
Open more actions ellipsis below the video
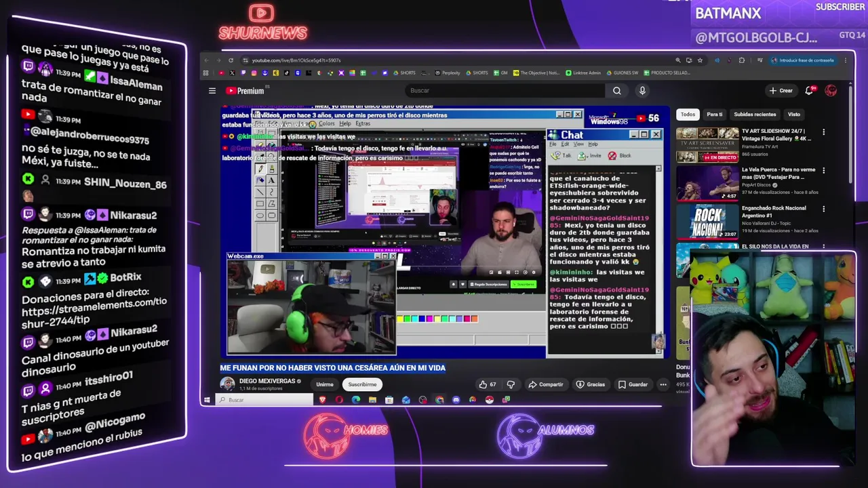pos(663,384)
